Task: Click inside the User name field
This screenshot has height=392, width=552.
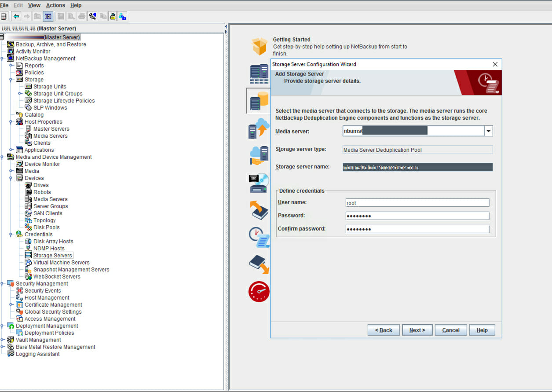Action: 417,202
